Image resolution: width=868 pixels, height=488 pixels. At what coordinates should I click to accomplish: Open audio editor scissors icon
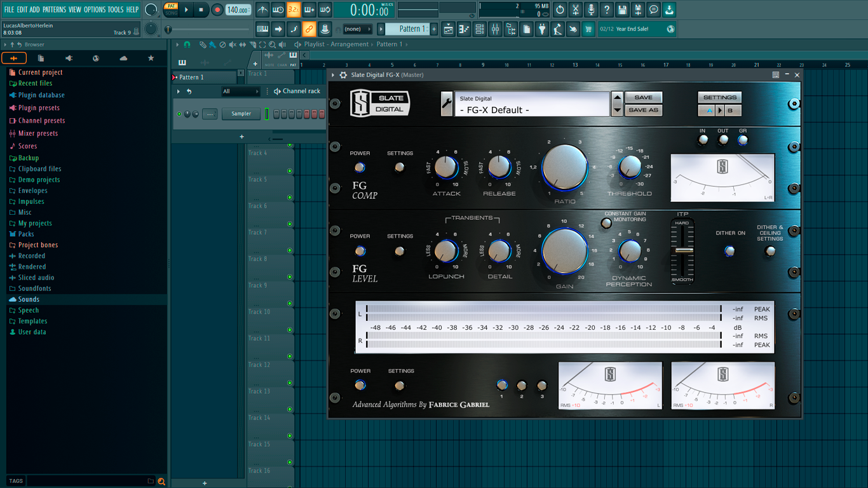coord(575,10)
